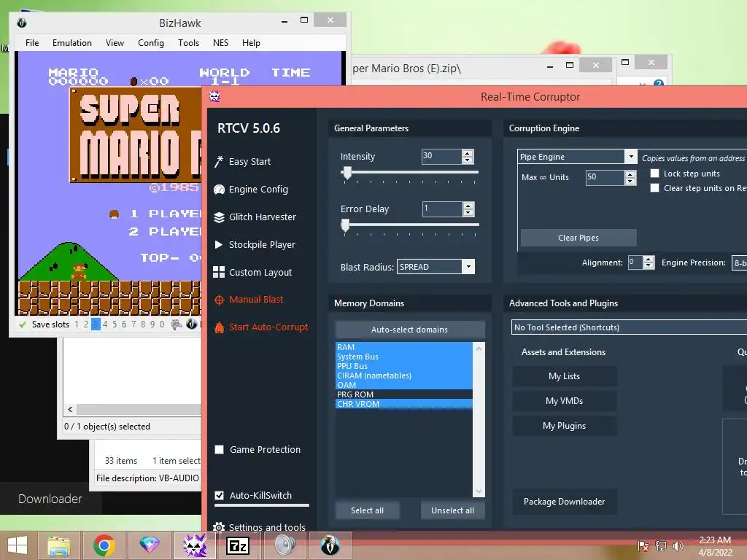Click the gamepad icon in BizHawk status bar
The width and height of the screenshot is (747, 560).
pos(177,324)
